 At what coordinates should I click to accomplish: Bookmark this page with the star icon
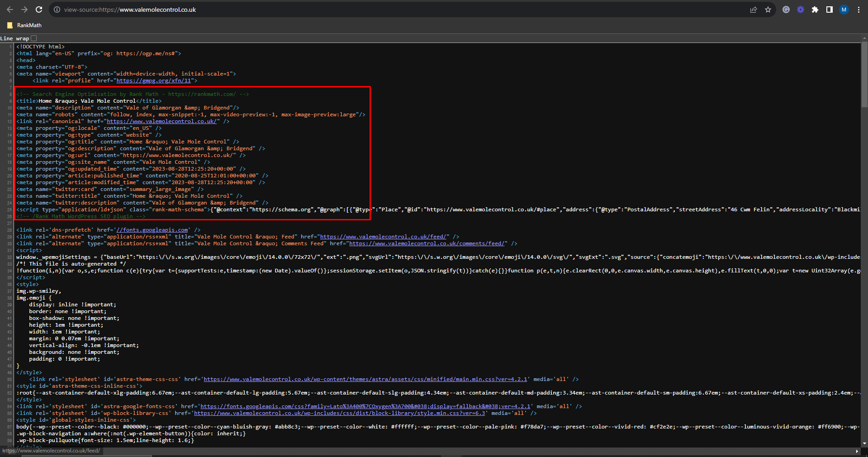768,10
